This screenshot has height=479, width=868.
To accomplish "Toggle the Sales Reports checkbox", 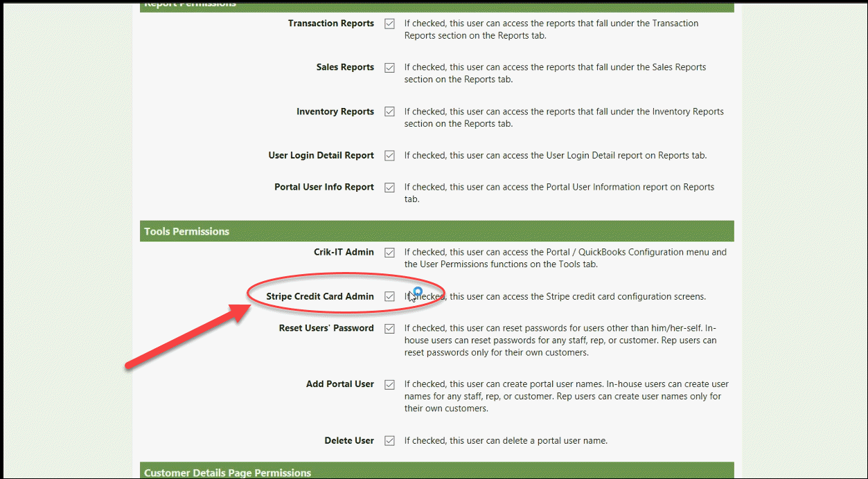I will tap(389, 68).
